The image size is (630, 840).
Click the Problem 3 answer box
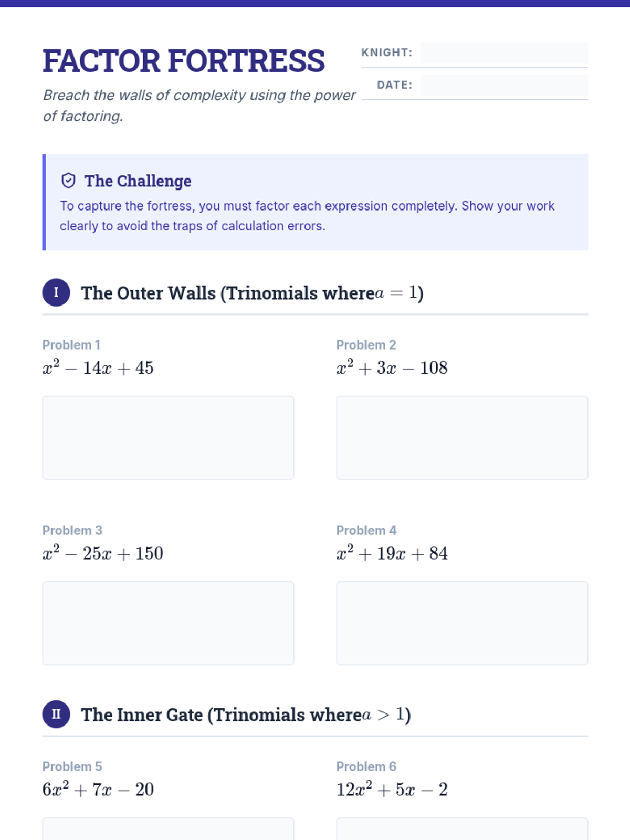(168, 623)
